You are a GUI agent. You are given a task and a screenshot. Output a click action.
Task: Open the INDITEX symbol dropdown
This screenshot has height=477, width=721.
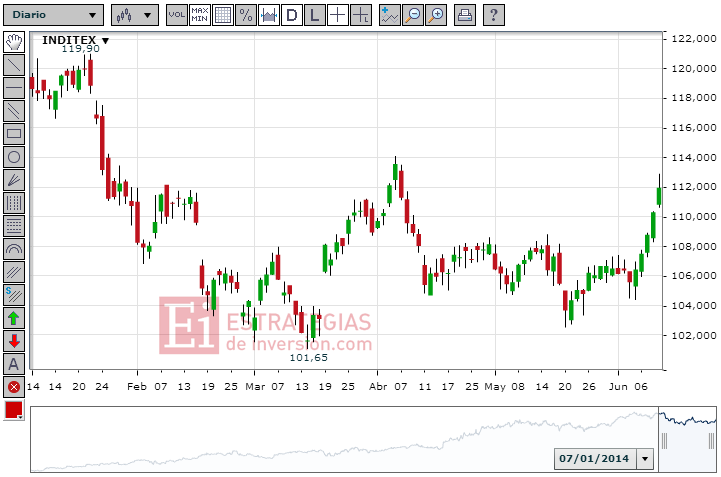tap(105, 41)
